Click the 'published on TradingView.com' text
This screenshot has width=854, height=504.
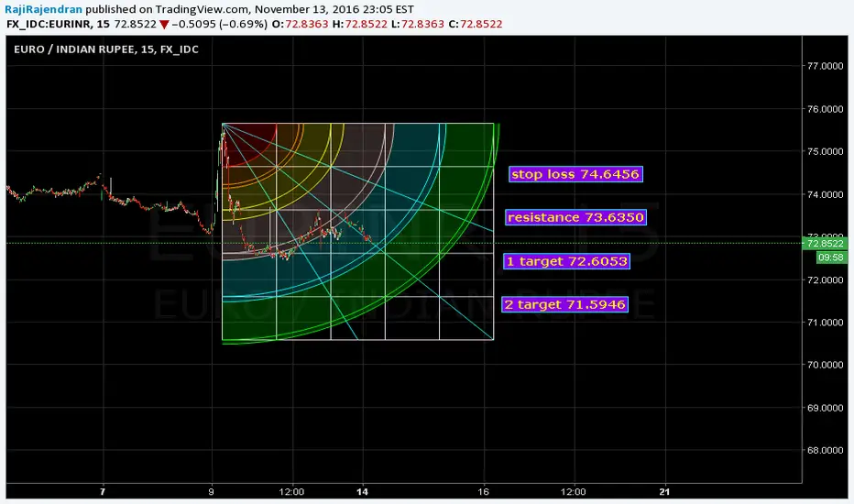pos(168,9)
